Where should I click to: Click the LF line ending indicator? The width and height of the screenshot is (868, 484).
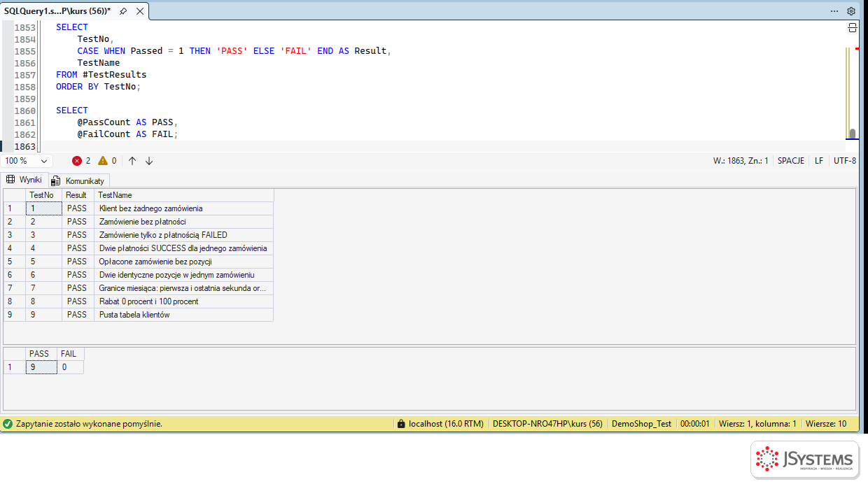click(x=819, y=161)
